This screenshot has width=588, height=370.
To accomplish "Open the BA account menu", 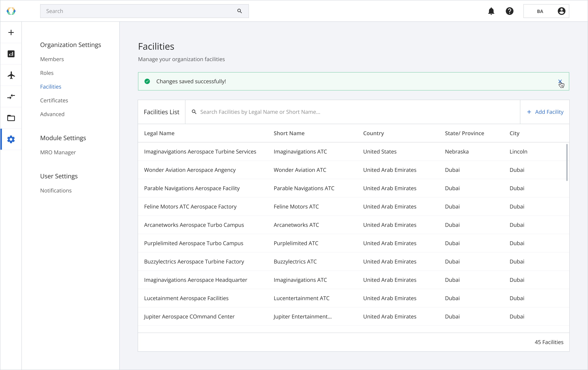I will click(x=546, y=11).
